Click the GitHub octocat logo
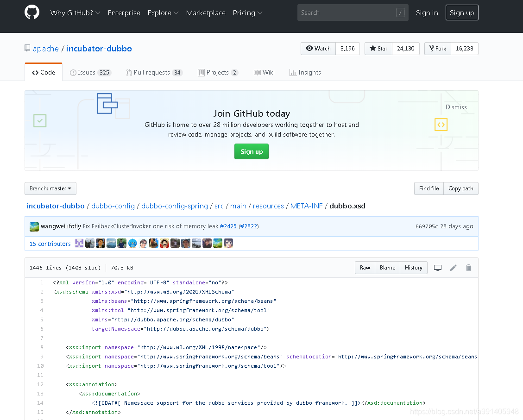The image size is (523, 420). [32, 13]
